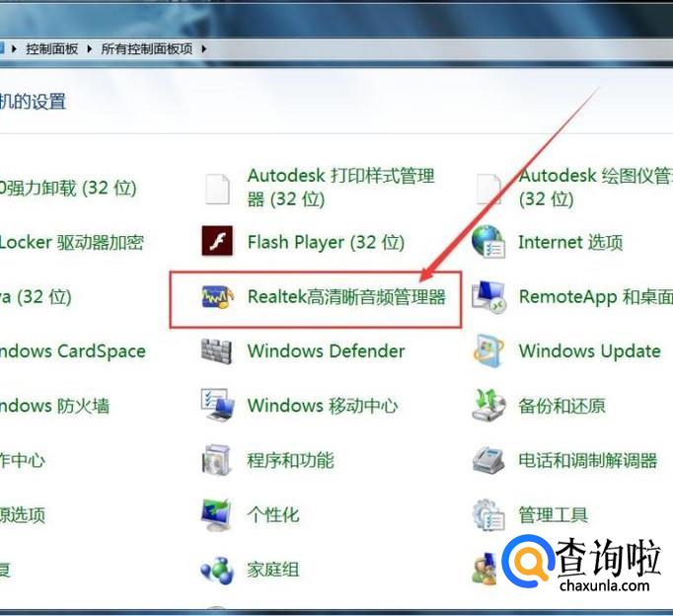Click 控制面板 in the address bar
The width and height of the screenshot is (673, 616).
52,49
